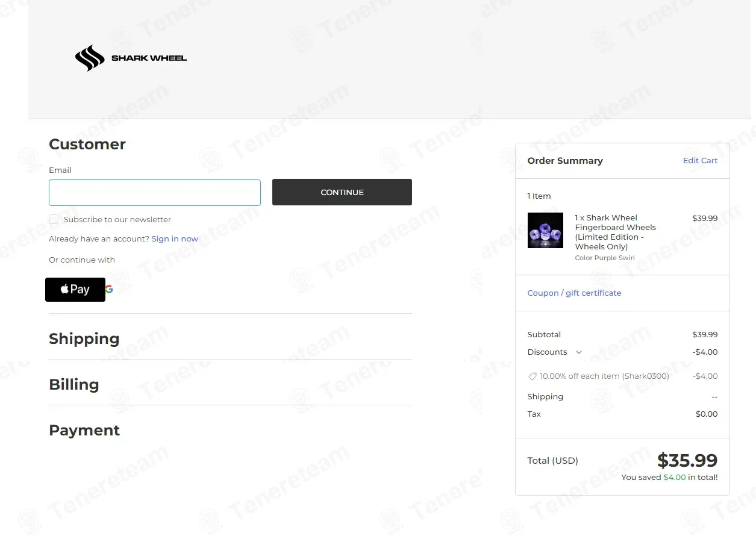756x536 pixels.
Task: Continue with Google icon
Action: pyautogui.click(x=109, y=289)
